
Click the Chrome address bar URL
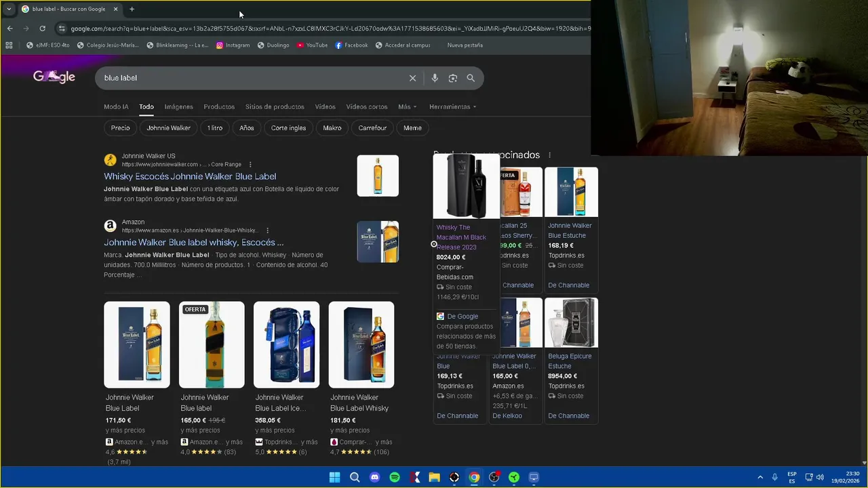tap(330, 28)
